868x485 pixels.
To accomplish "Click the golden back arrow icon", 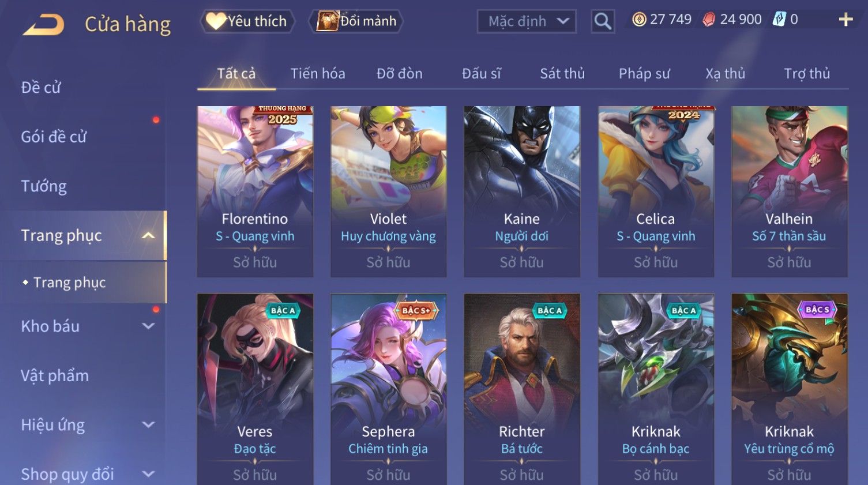I will [43, 25].
